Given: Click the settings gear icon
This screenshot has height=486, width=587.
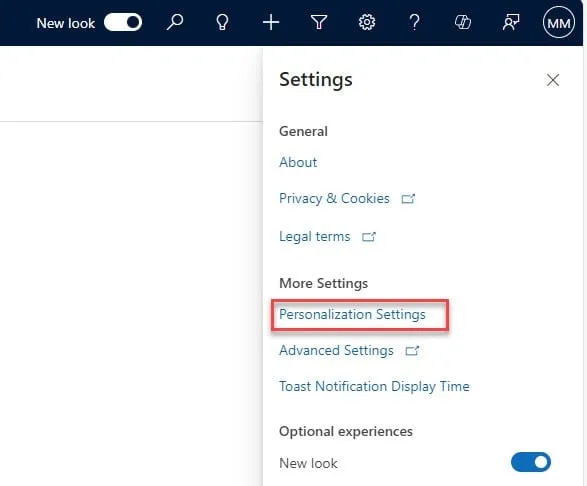Looking at the screenshot, I should coord(367,22).
